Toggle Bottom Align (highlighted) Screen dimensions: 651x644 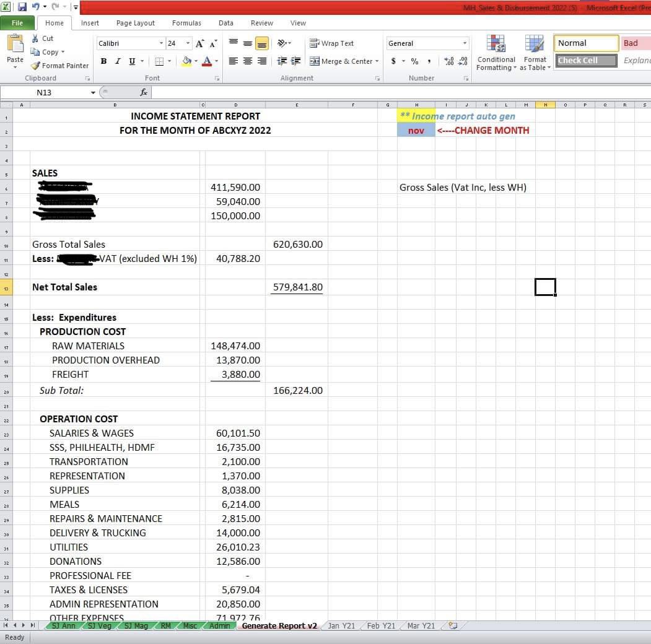point(262,43)
